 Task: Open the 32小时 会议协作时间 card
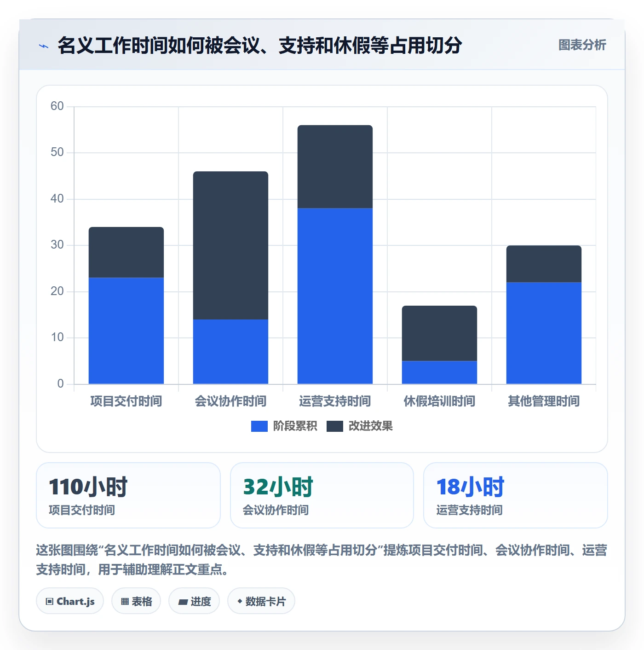click(x=322, y=495)
